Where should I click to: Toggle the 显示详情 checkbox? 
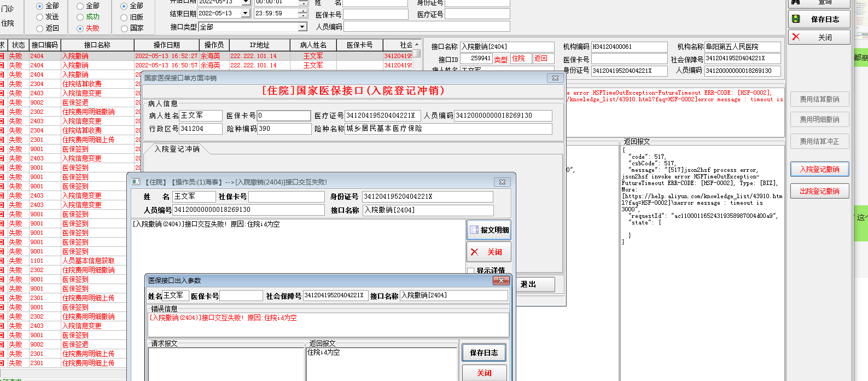click(x=471, y=271)
